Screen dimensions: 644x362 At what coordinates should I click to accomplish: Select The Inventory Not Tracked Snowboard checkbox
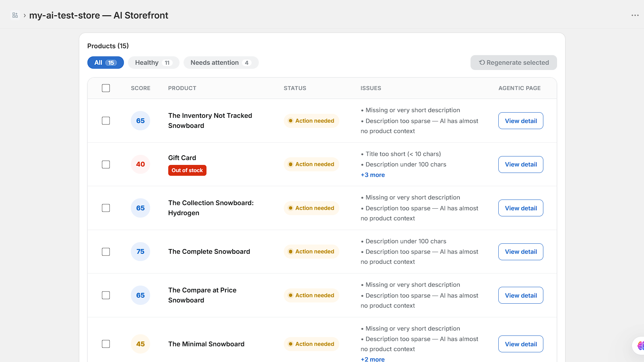coord(106,121)
